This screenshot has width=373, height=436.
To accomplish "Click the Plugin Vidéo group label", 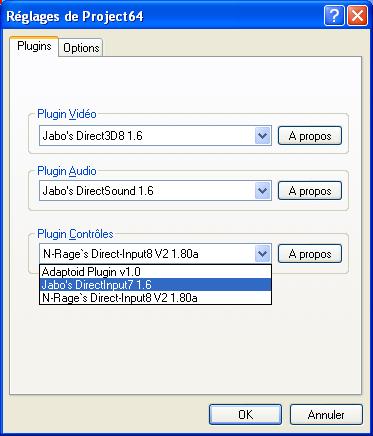I will (x=67, y=114).
